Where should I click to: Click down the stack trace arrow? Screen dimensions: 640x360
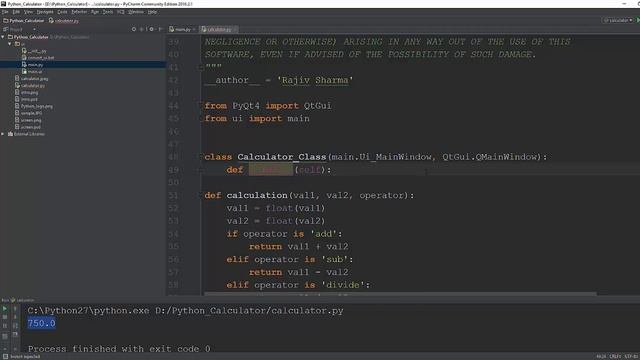15,317
